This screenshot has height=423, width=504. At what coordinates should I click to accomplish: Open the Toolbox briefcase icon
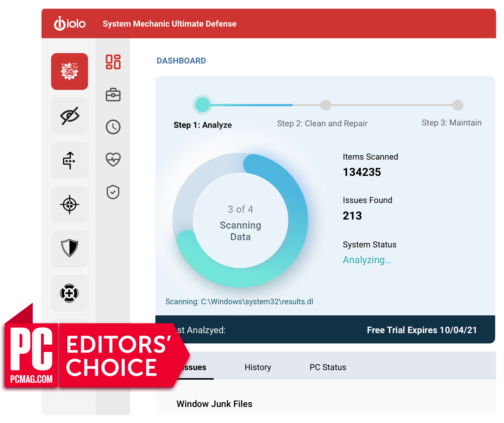[x=113, y=95]
